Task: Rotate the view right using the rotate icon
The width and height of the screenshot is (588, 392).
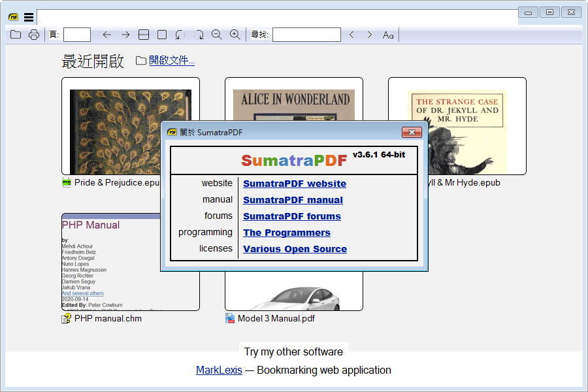Action: coord(198,35)
